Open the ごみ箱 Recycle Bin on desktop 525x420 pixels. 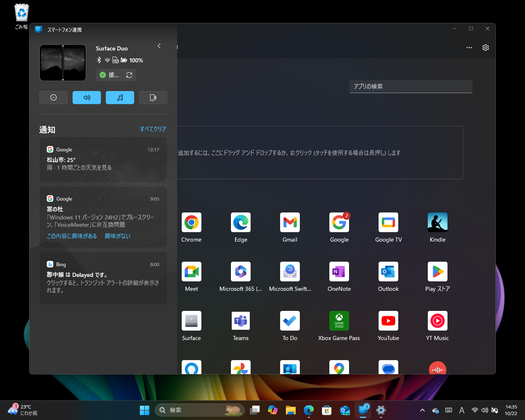pos(22,16)
